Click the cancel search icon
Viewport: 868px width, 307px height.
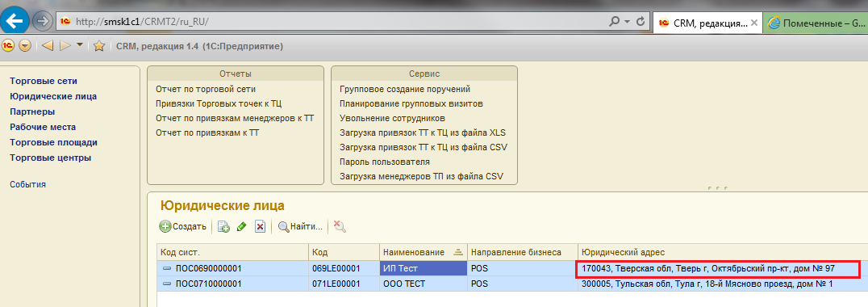pyautogui.click(x=340, y=226)
